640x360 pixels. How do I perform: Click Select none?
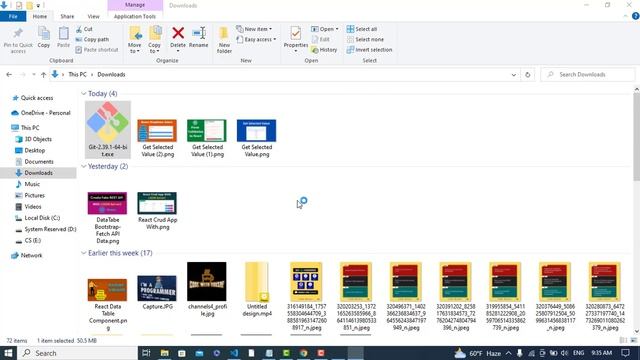click(365, 39)
